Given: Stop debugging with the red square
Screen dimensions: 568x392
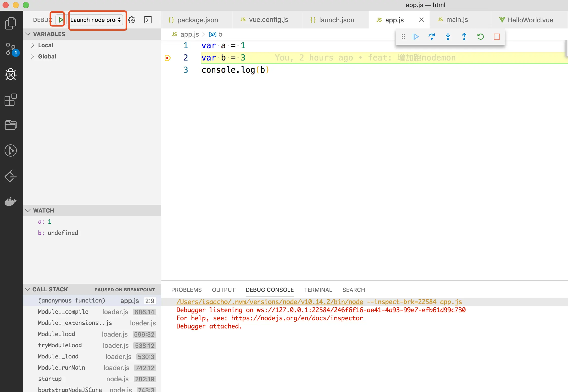Looking at the screenshot, I should point(497,37).
